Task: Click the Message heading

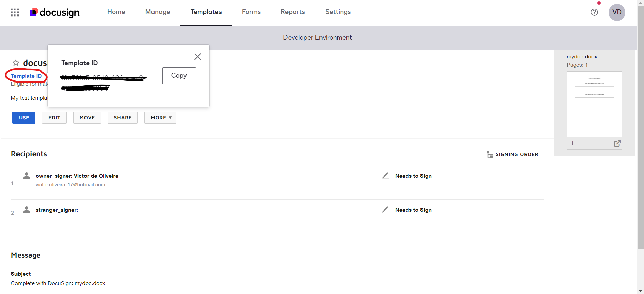Action: click(x=26, y=255)
